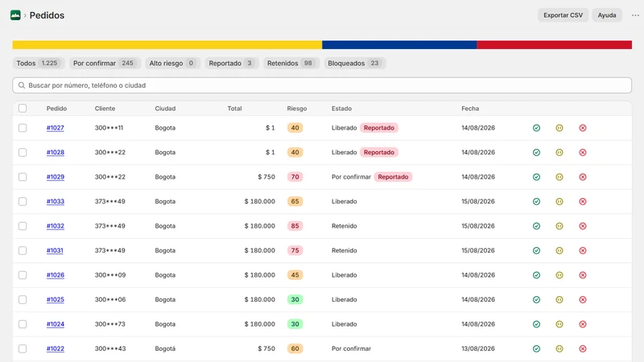Block order #1029 with the red X
644x362 pixels.
583,177
